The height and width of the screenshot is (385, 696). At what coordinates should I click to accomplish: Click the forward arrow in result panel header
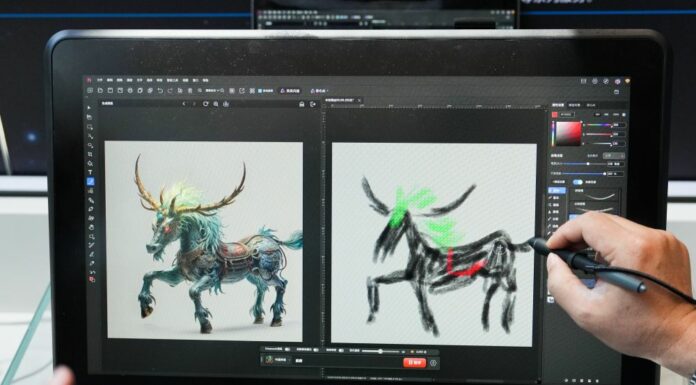click(194, 103)
